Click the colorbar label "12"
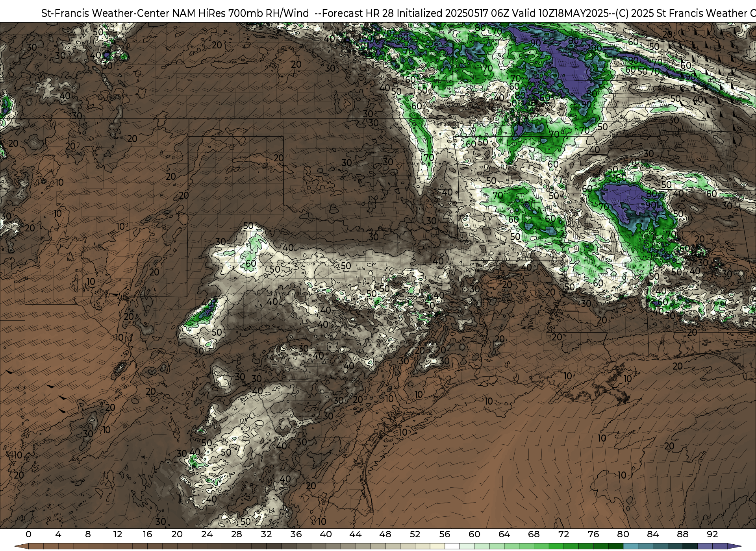This screenshot has width=756, height=551. (x=118, y=534)
